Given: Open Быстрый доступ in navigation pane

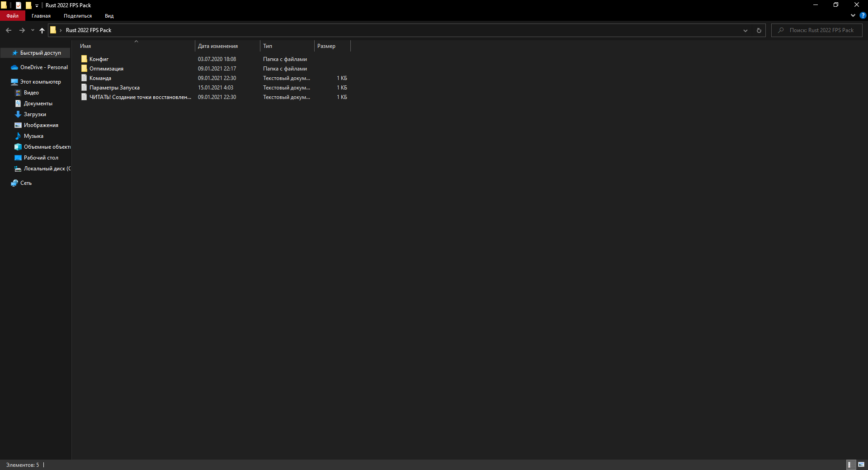Looking at the screenshot, I should click(36, 53).
